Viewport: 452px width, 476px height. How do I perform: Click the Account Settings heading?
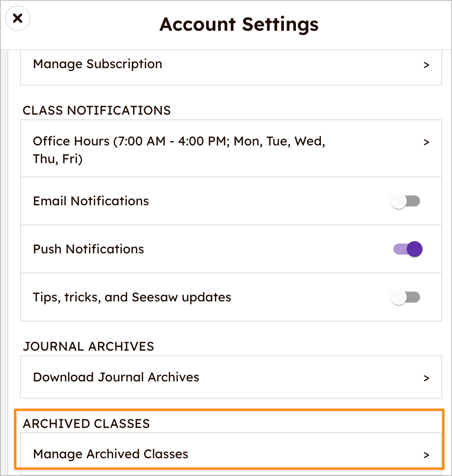pyautogui.click(x=239, y=24)
